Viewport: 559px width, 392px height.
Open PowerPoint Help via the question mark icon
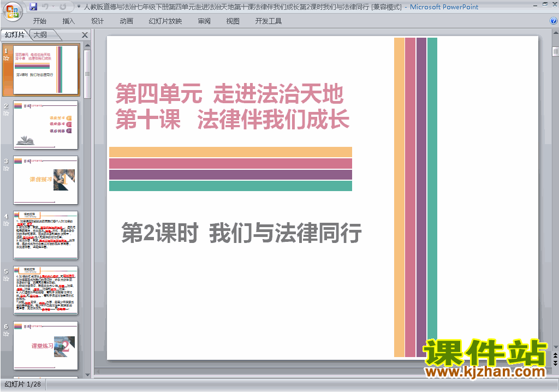(x=554, y=21)
